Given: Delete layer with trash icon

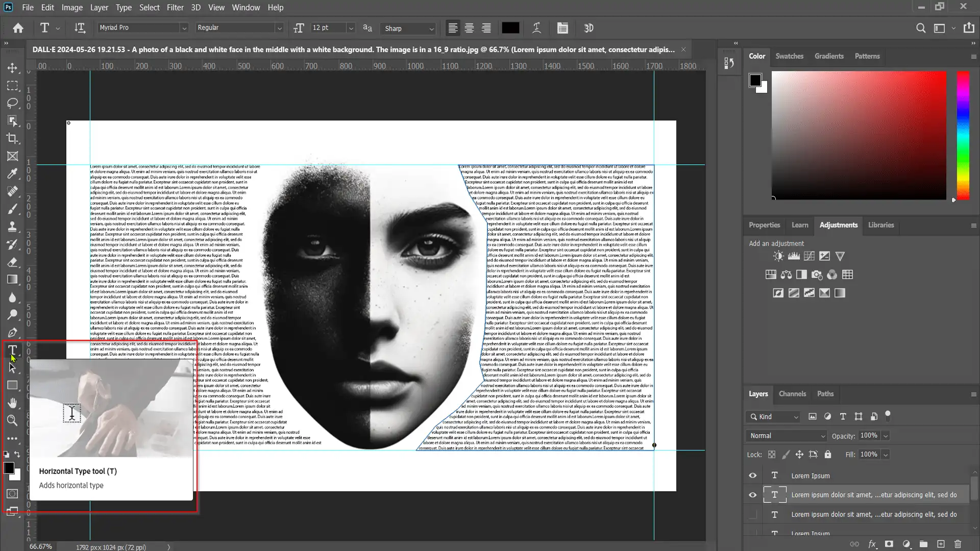Looking at the screenshot, I should tap(958, 544).
